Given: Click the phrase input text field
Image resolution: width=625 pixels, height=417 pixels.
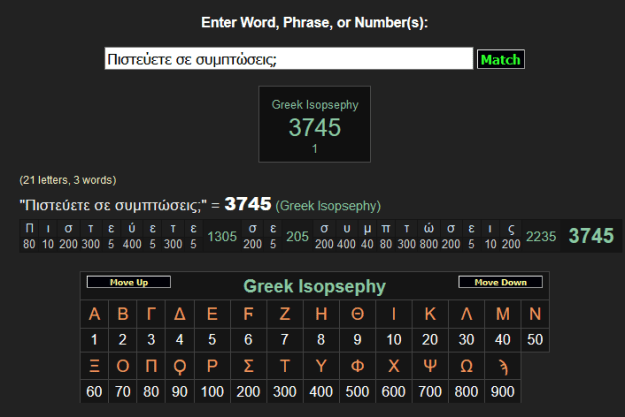Looking at the screenshot, I should click(x=288, y=59).
